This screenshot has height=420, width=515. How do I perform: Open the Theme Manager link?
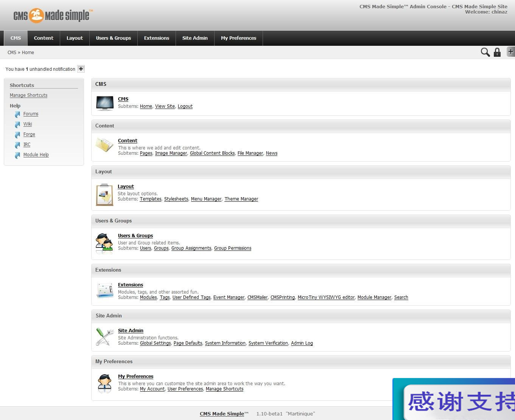pos(241,199)
